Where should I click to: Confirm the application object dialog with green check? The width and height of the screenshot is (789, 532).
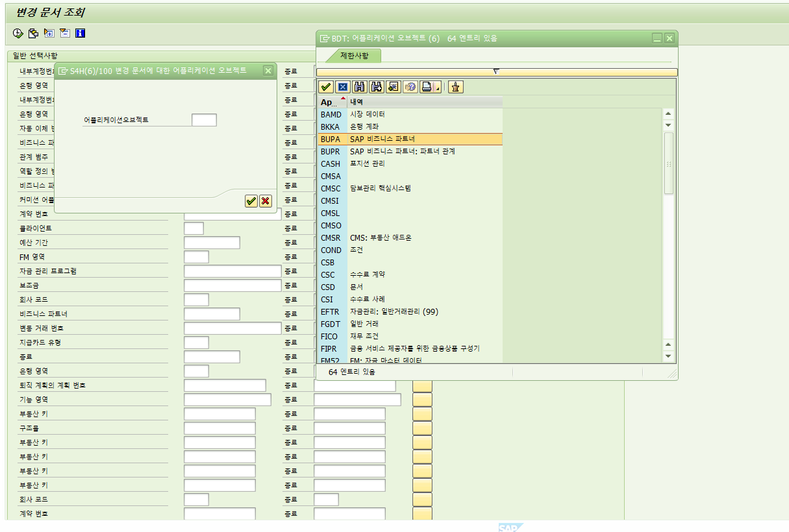(x=251, y=201)
